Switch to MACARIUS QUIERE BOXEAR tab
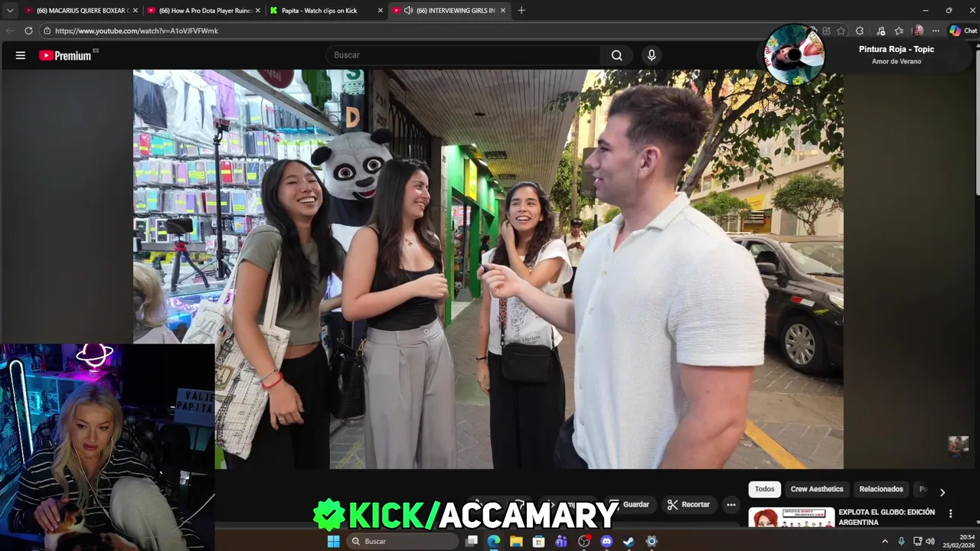The width and height of the screenshot is (980, 551). [82, 10]
